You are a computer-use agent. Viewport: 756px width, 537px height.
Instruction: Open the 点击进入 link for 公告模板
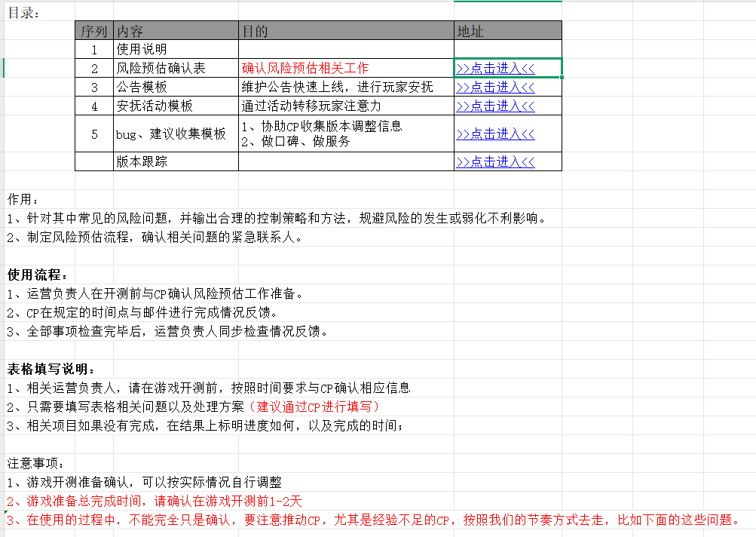(496, 87)
